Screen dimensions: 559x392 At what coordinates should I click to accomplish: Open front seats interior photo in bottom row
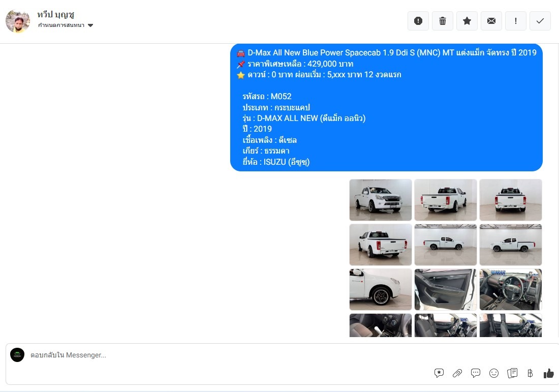click(445, 325)
